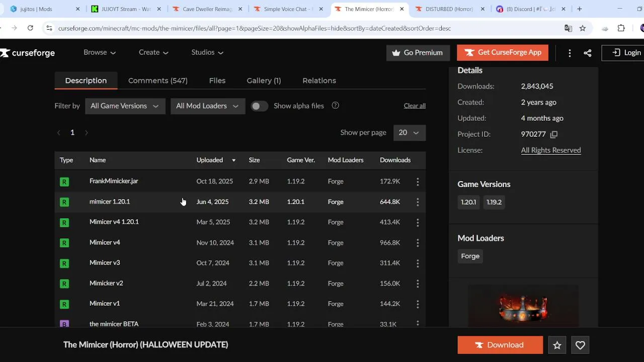Viewport: 644px width, 362px height.
Task: Switch to Description tab
Action: click(x=86, y=80)
